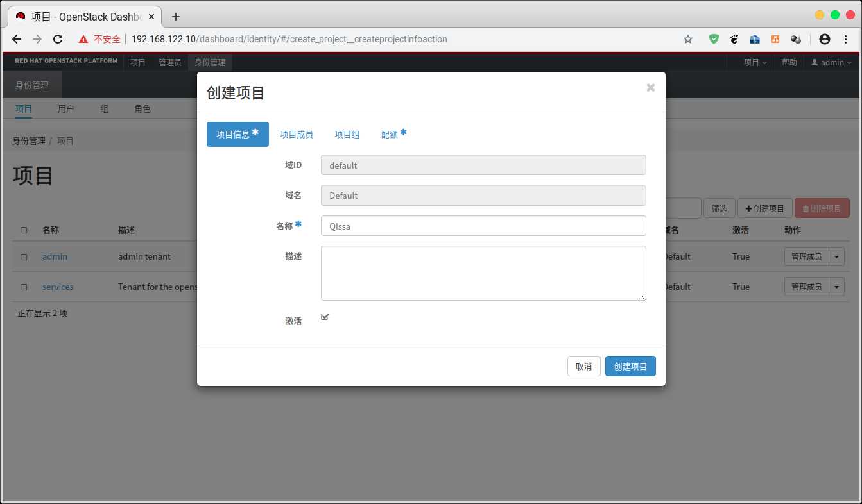Tick the select-all checkbox in table header
This screenshot has height=504, width=862.
[x=24, y=230]
